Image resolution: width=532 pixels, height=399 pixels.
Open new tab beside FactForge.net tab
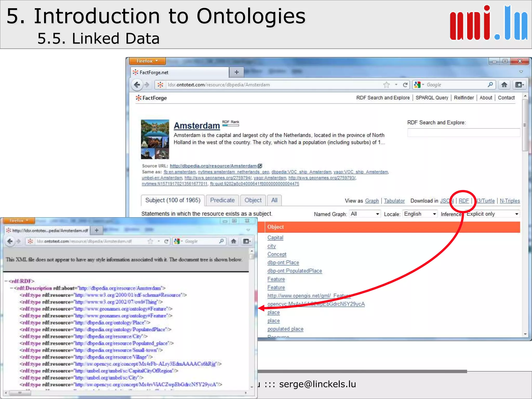tap(236, 72)
